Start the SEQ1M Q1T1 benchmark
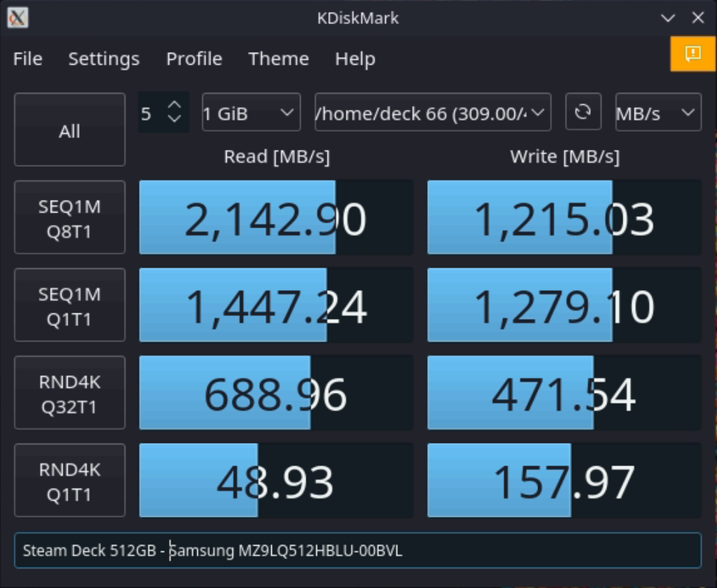The image size is (717, 588). pyautogui.click(x=69, y=306)
